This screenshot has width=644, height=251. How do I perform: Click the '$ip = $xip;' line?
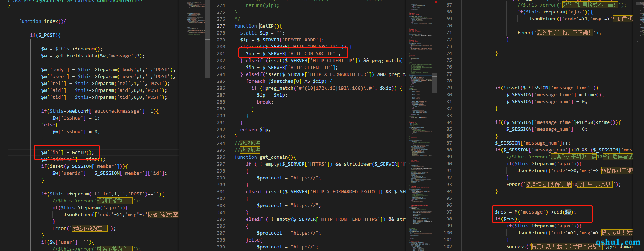pyautogui.click(x=272, y=95)
